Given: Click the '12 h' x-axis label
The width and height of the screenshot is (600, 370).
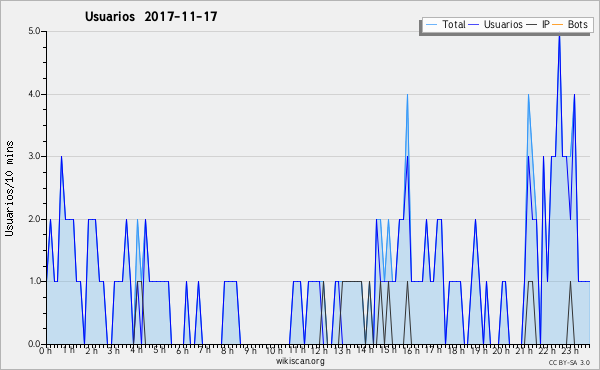Looking at the screenshot, I should 319,350.
